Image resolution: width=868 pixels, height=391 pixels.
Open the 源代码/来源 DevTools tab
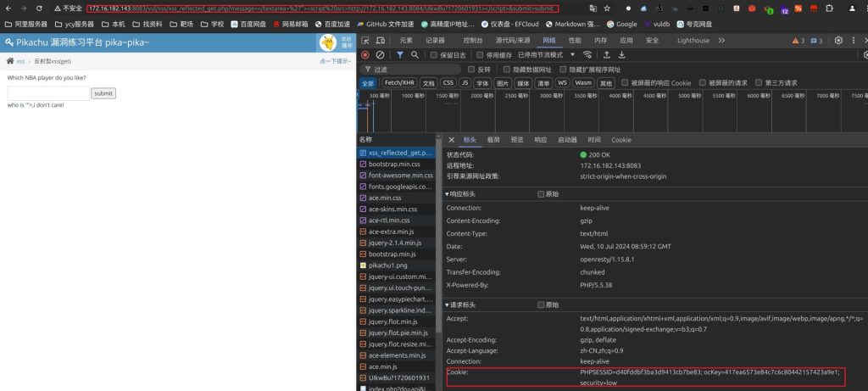pyautogui.click(x=513, y=41)
